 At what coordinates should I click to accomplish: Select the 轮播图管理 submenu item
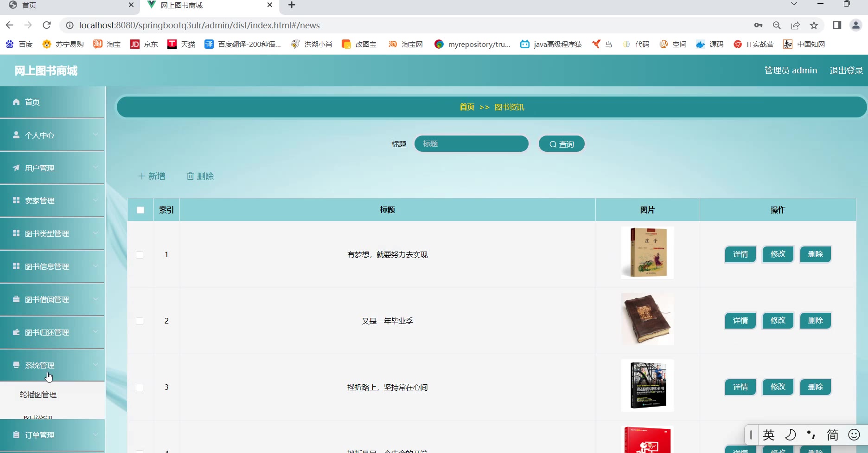[x=38, y=395]
